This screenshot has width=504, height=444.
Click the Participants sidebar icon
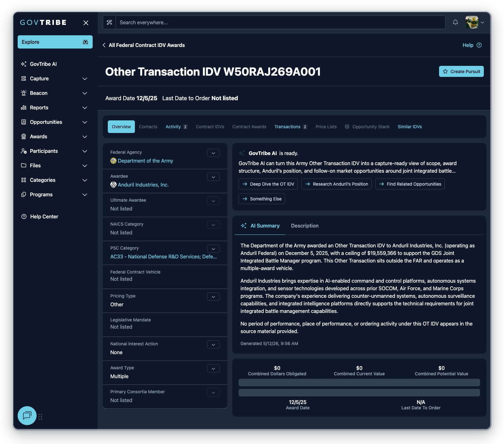pos(24,151)
